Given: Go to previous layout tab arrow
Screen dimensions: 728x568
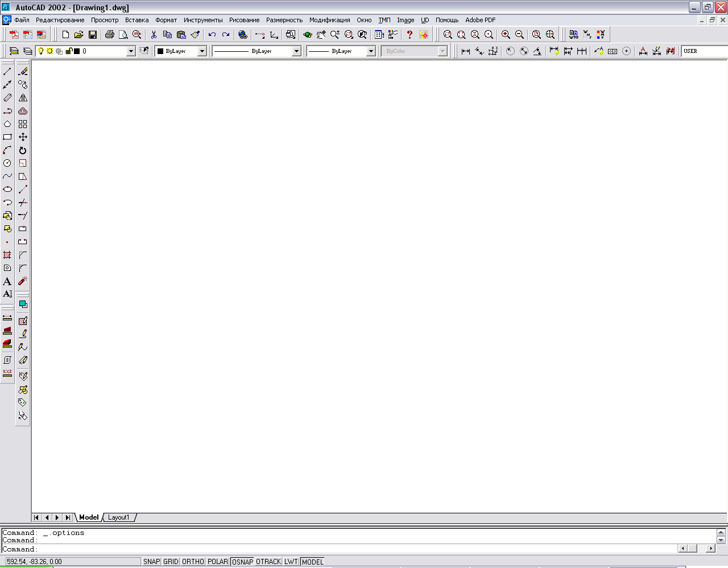Looking at the screenshot, I should pyautogui.click(x=47, y=517).
